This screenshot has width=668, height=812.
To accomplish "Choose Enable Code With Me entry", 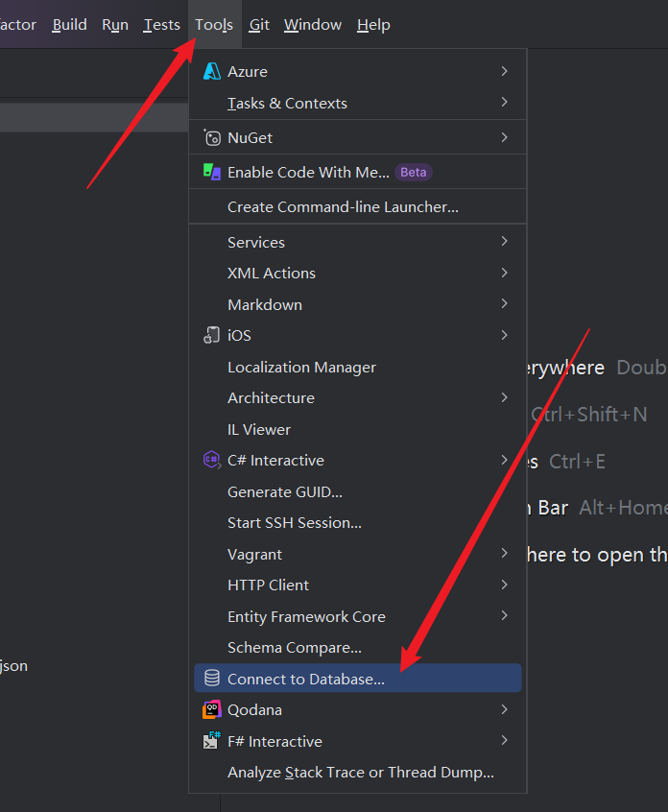I will coord(357,172).
